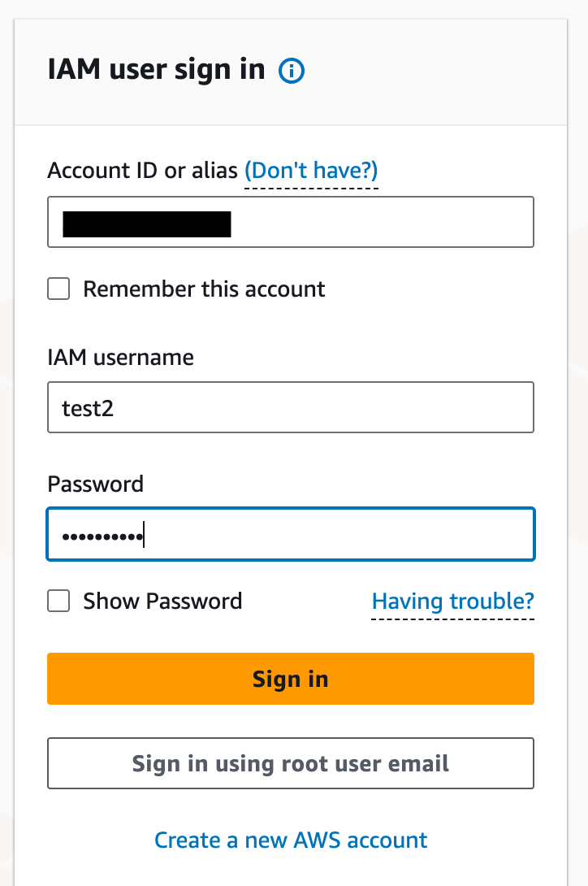
Task: Click the redacted account ID value
Action: pyautogui.click(x=147, y=224)
